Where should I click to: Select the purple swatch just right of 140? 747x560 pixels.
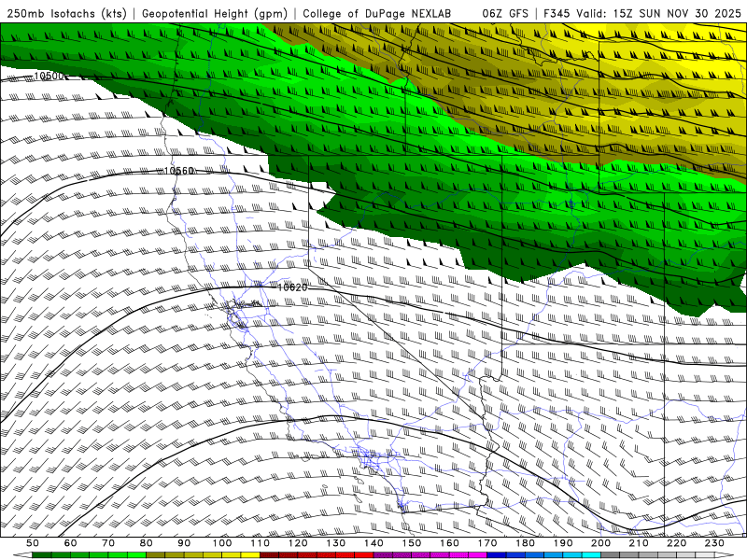point(383,555)
